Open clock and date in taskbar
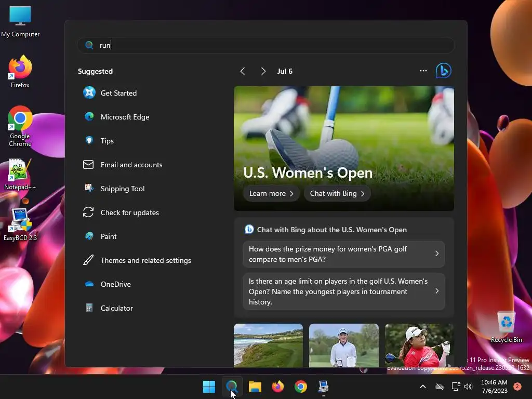 pyautogui.click(x=495, y=387)
